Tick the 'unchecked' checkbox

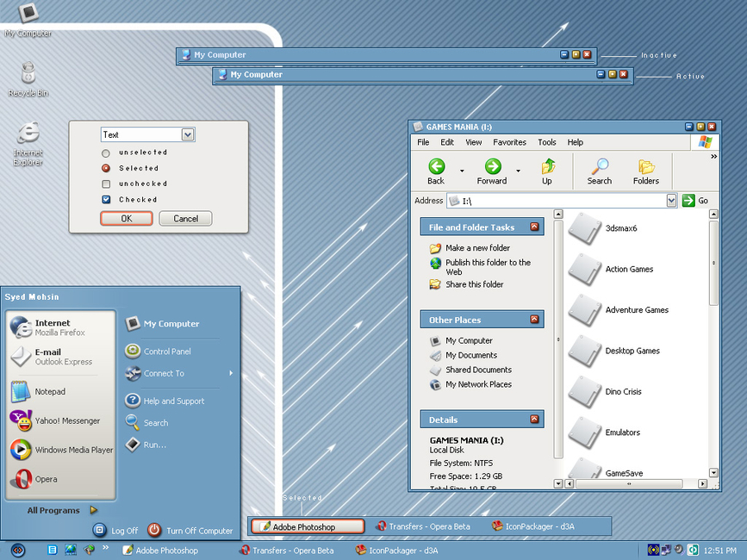coord(106,184)
